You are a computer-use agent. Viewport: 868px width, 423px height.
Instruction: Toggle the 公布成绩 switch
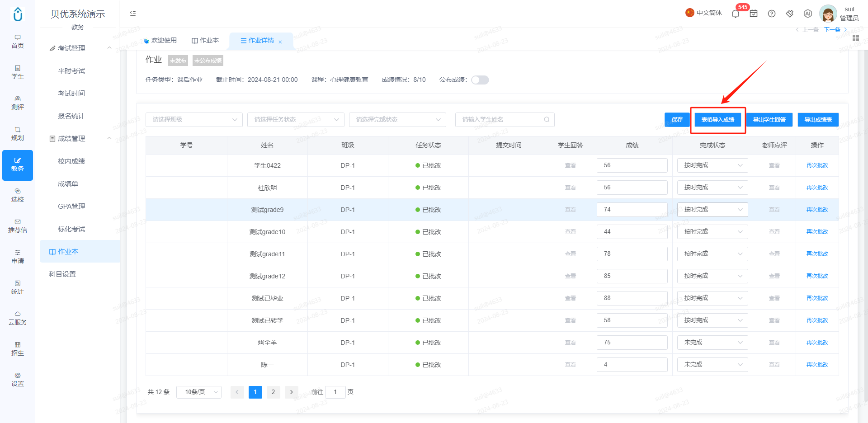pos(480,80)
